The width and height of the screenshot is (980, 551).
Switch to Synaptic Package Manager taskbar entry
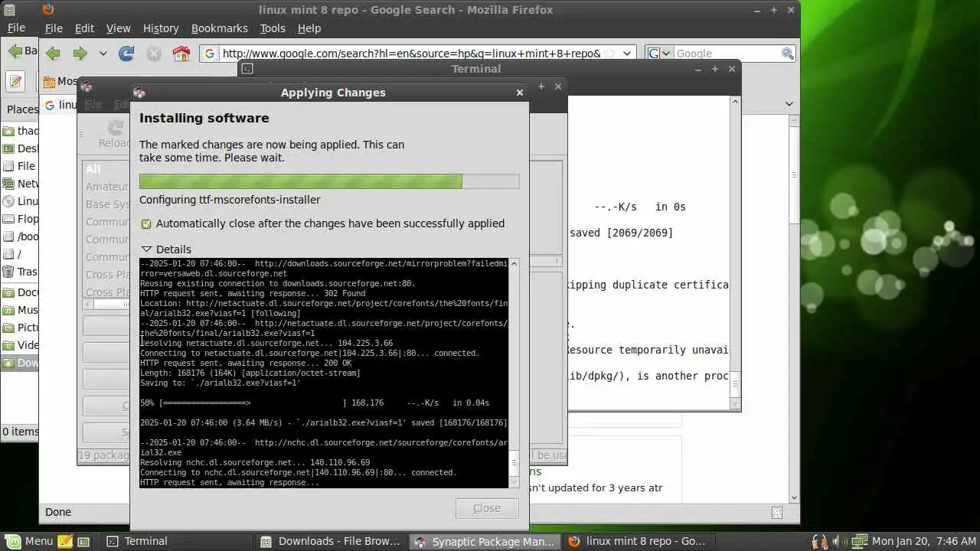pos(485,541)
